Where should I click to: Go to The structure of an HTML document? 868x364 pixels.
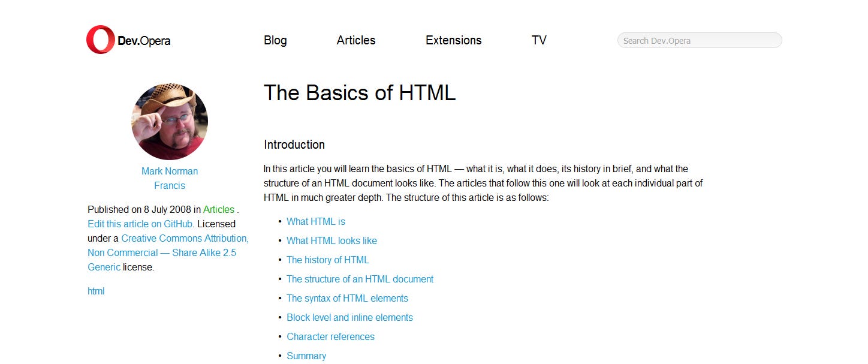360,279
